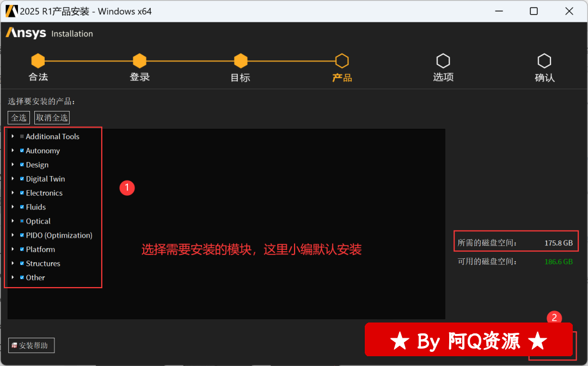Select the Other label
This screenshot has width=588, height=366.
(x=35, y=277)
